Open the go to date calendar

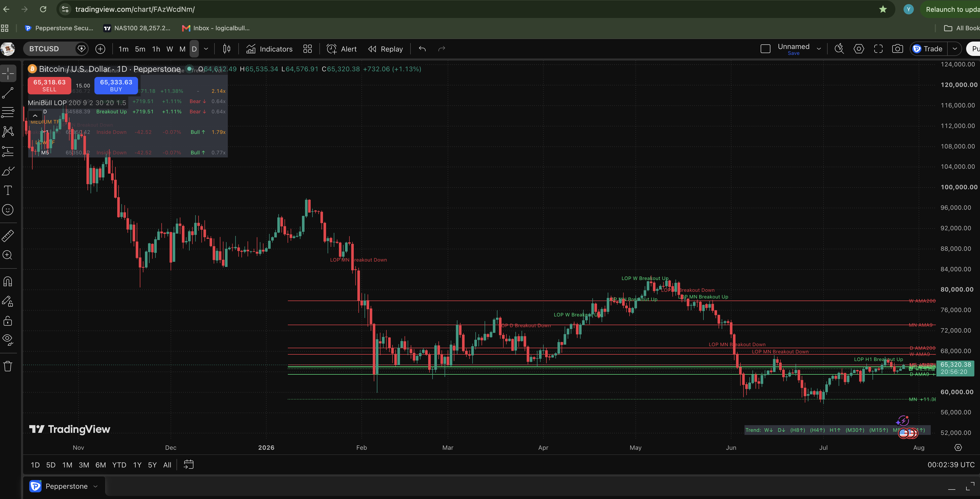tap(189, 464)
